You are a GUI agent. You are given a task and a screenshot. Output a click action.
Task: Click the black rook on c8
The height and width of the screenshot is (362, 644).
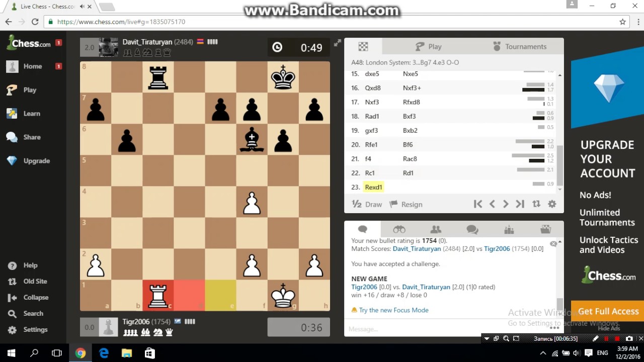point(158,77)
